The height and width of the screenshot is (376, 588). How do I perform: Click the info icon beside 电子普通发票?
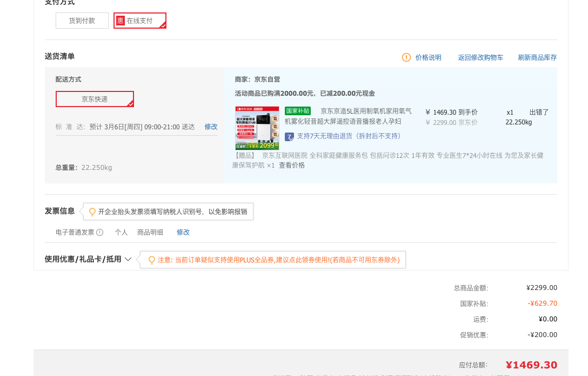pyautogui.click(x=100, y=232)
